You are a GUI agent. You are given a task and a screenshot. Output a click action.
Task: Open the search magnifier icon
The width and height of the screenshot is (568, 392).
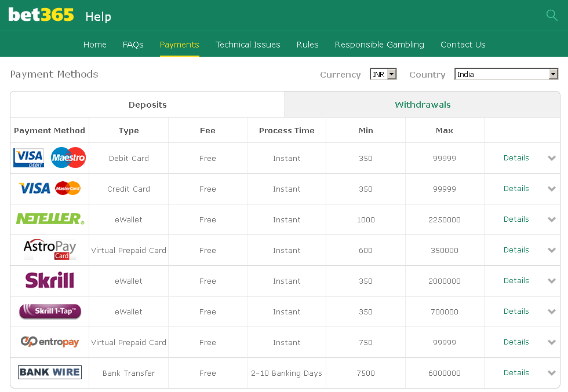[x=551, y=15]
